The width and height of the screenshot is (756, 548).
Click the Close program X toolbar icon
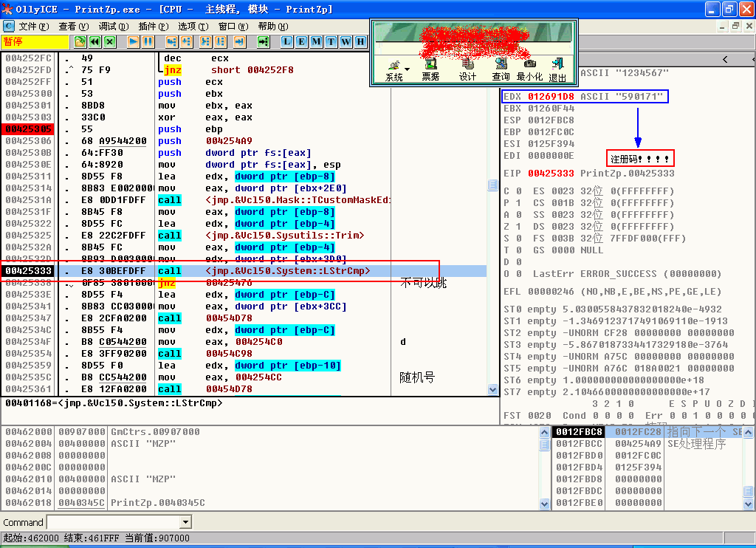coord(110,42)
